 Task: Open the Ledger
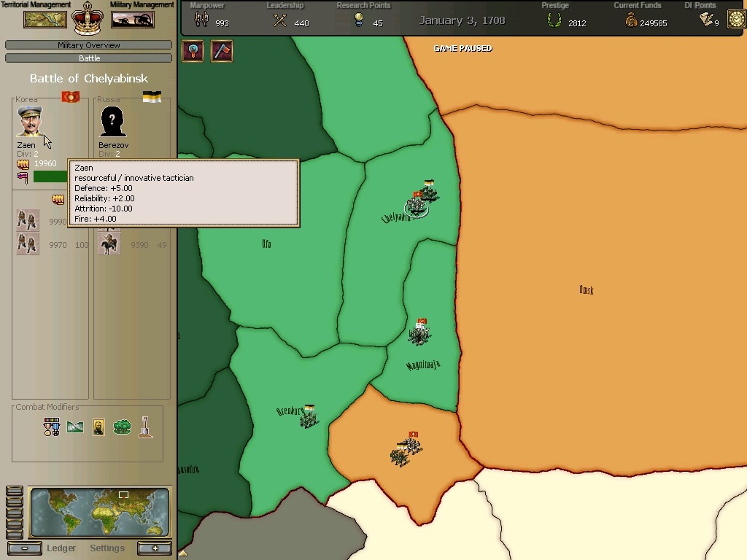[61, 548]
